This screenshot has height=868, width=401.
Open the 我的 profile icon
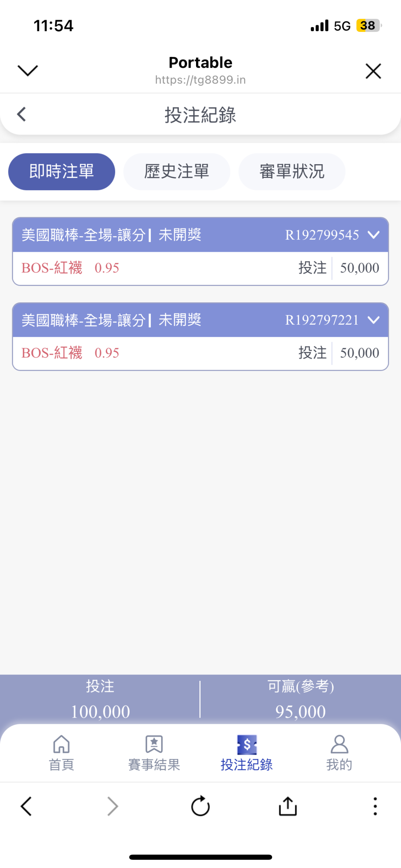[339, 745]
